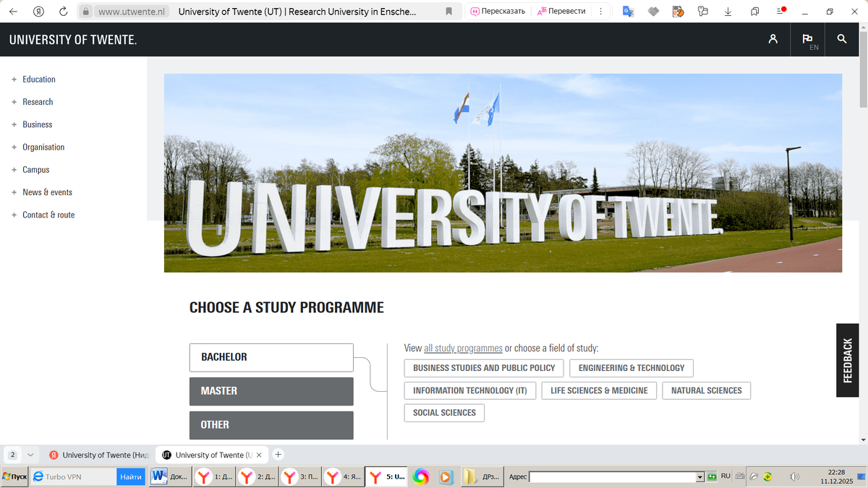Open the Word document taskbar item
This screenshot has width=868, height=488.
(171, 477)
